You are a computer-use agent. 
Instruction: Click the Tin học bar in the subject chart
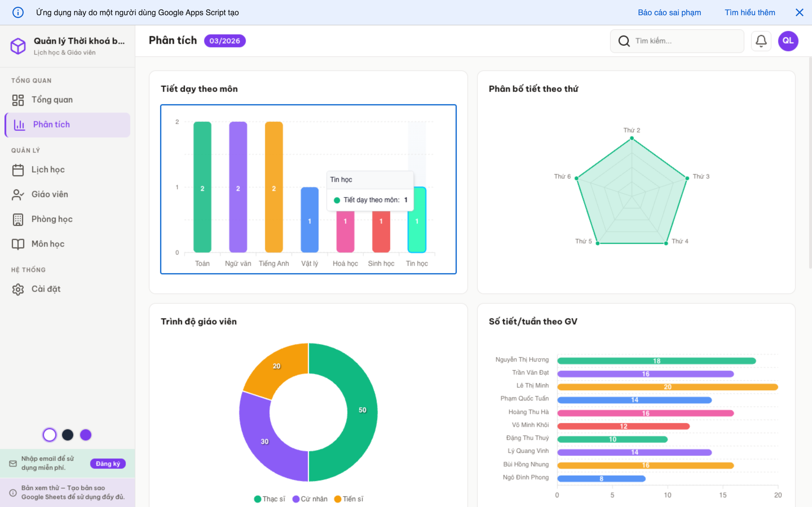tap(417, 221)
